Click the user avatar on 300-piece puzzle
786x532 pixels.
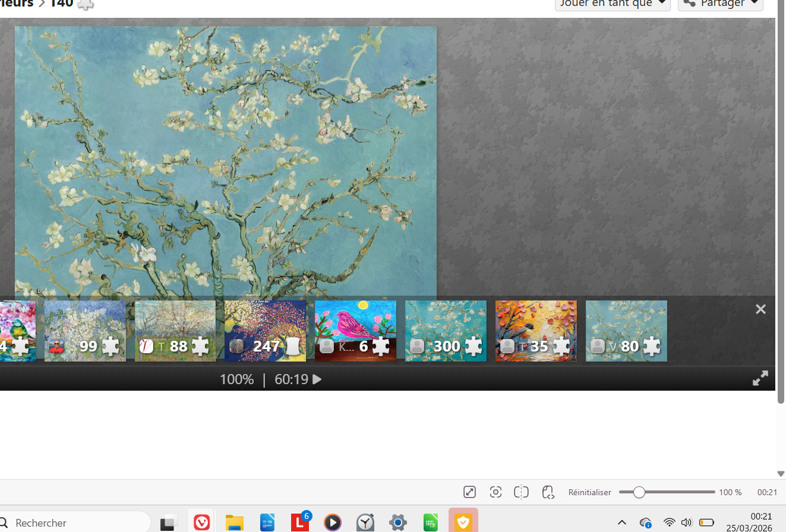[417, 346]
